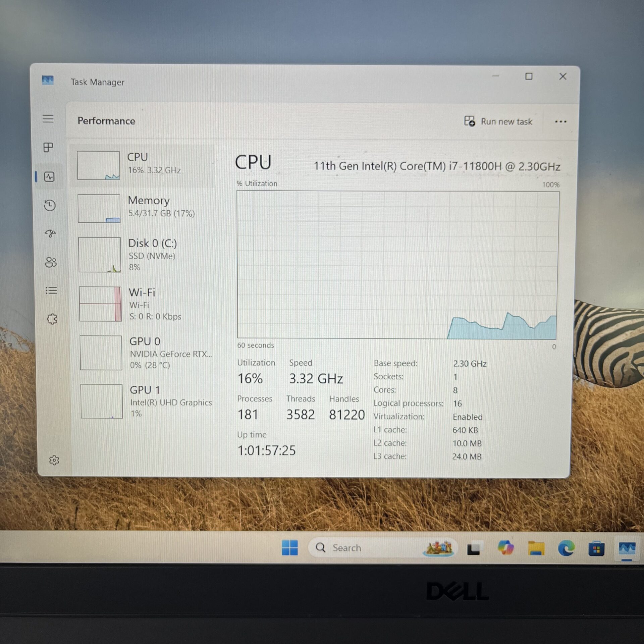Click the Base speed 2.30 GHz value
The height and width of the screenshot is (644, 644).
470,364
